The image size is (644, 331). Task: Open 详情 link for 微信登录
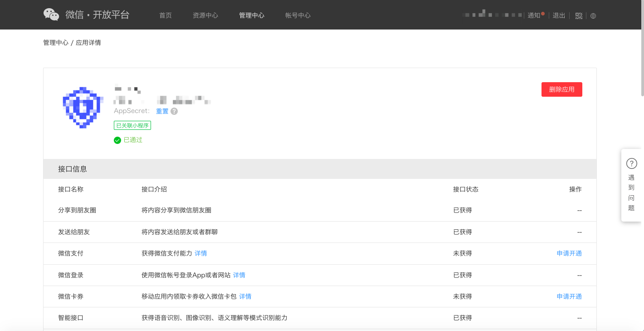[239, 275]
